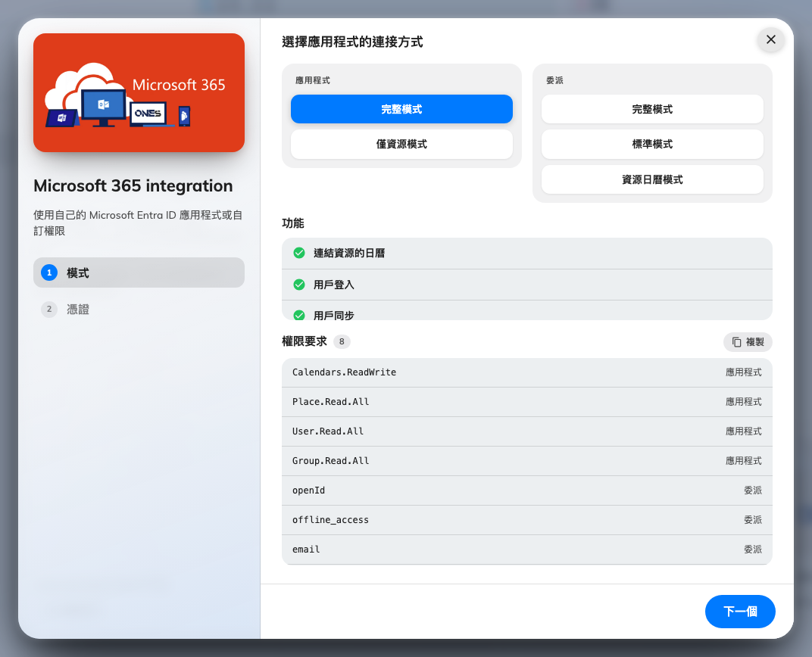Click the 功能 heading
This screenshot has width=812, height=657.
(x=292, y=223)
